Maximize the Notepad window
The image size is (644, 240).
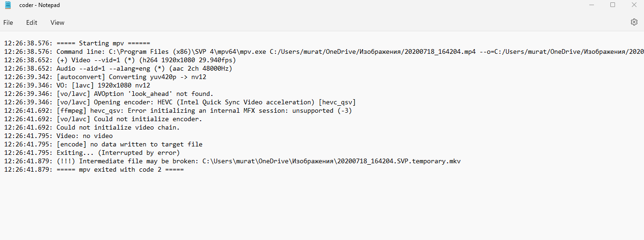613,5
